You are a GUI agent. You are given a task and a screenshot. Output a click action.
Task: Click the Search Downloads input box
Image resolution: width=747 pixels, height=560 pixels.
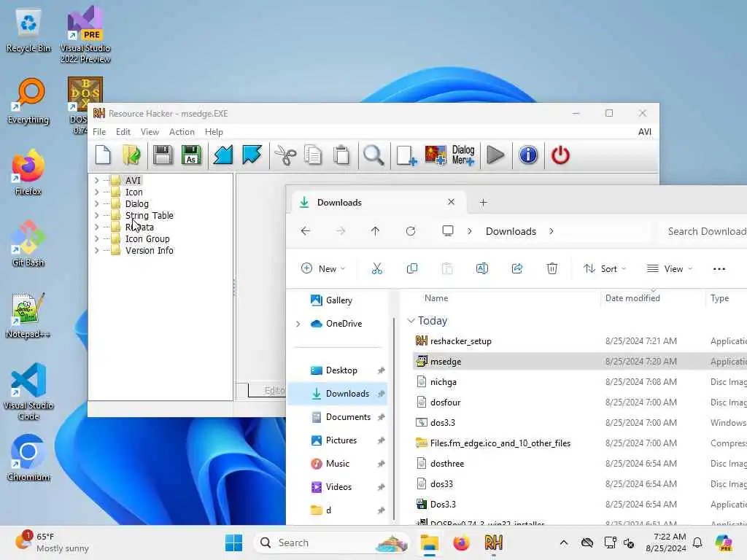tap(705, 231)
